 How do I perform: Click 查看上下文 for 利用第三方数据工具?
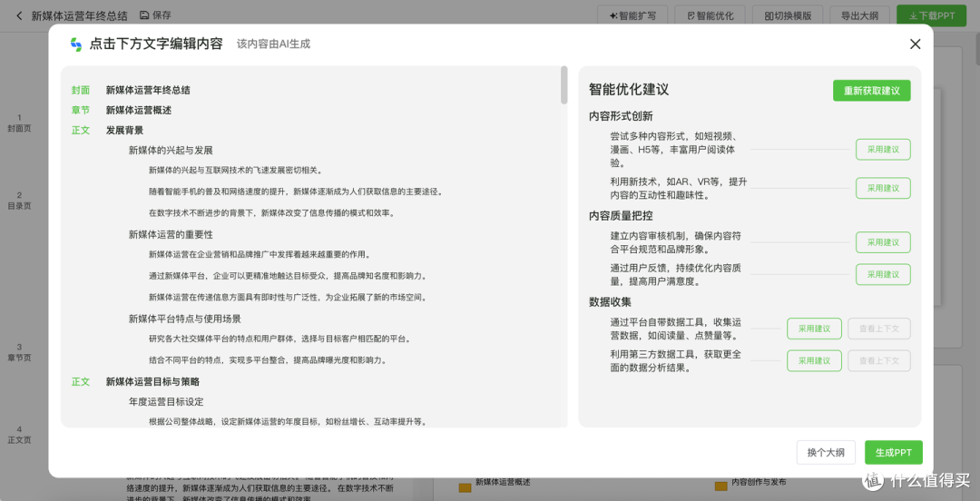click(x=878, y=361)
